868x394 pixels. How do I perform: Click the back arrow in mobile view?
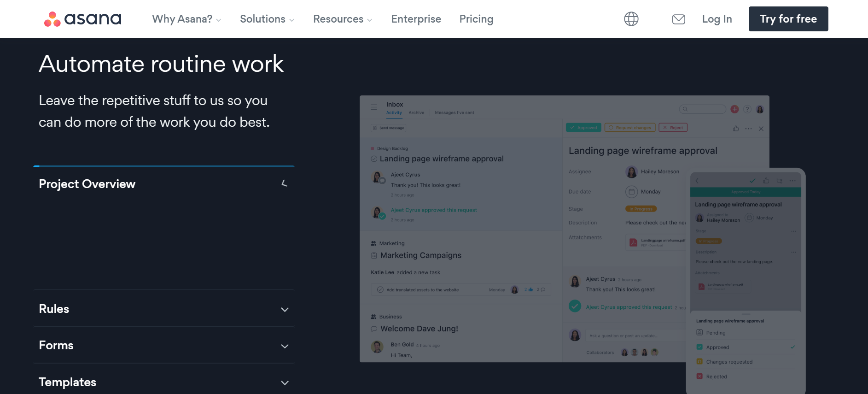coord(697,181)
